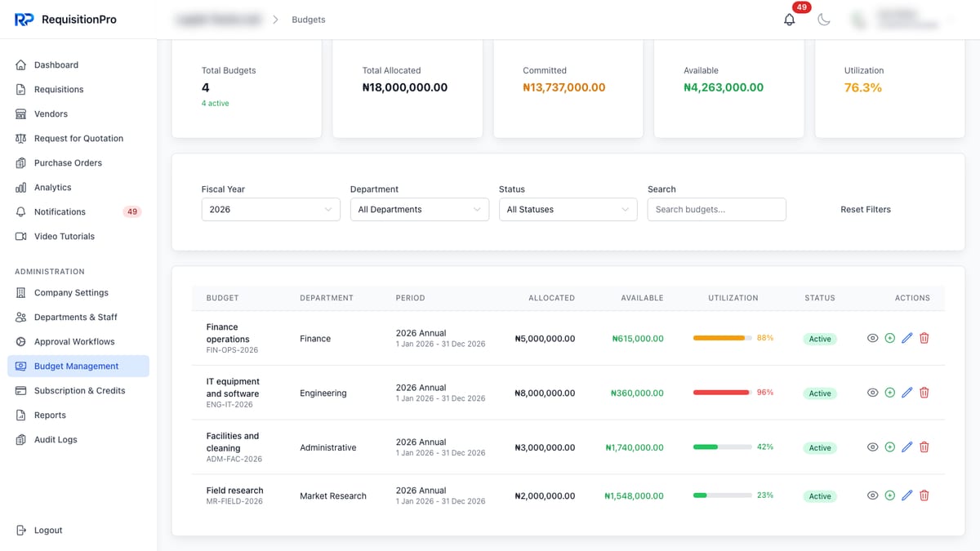
Task: Click the Logout arrow icon
Action: [21, 531]
